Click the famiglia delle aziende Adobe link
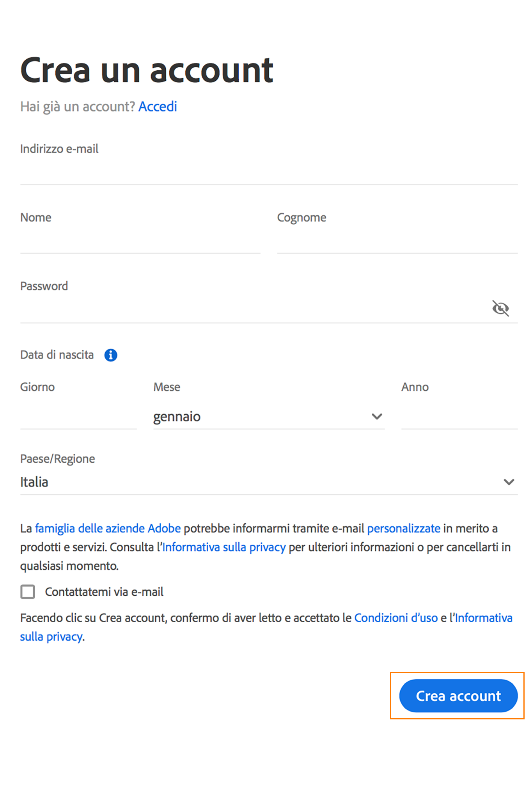Image resolution: width=532 pixels, height=790 pixels. 108,528
